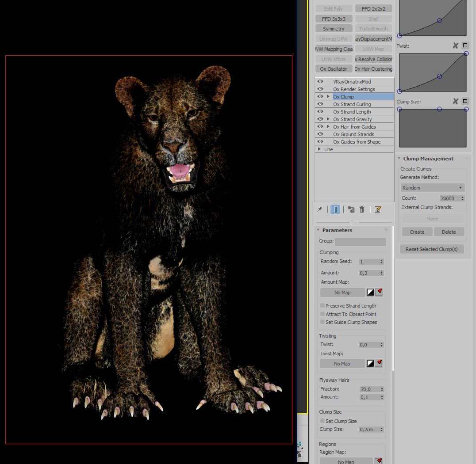Click the remove modifier trash icon
Image resolution: width=476 pixels, height=464 pixels.
(361, 209)
